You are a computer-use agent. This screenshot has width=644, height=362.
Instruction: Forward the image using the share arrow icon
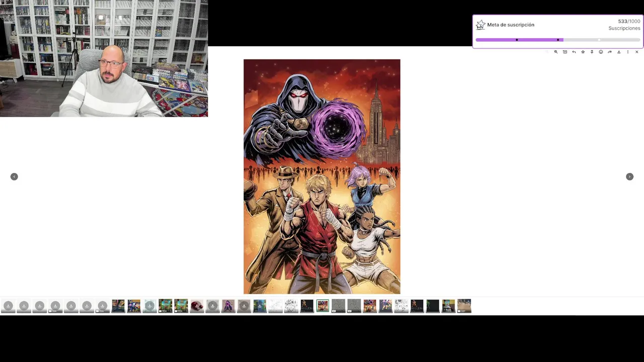(x=610, y=52)
